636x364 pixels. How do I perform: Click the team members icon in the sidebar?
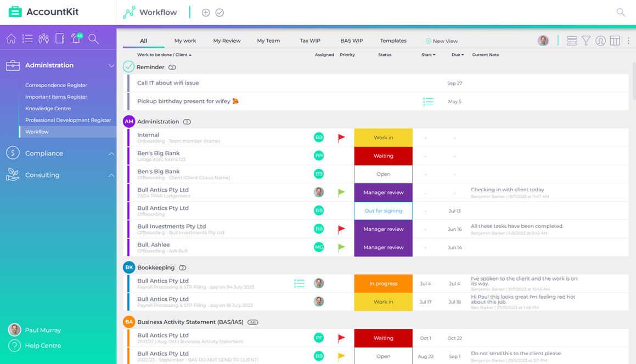(43, 39)
